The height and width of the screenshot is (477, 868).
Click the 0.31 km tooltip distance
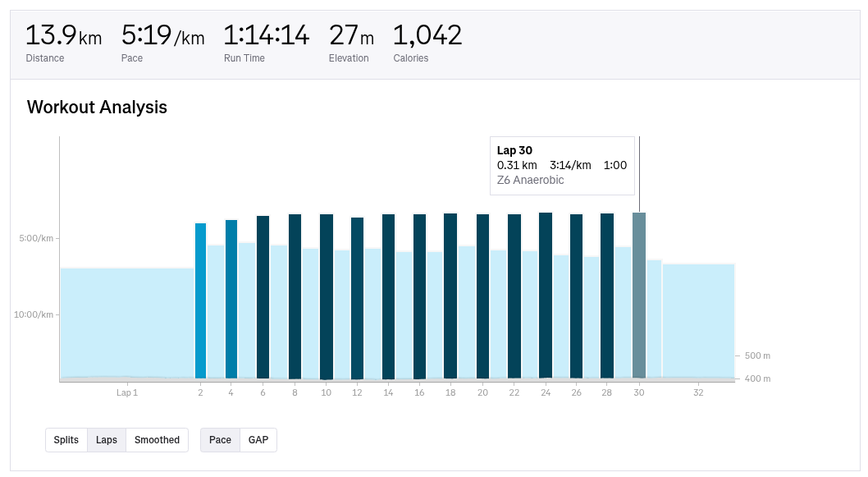point(517,165)
